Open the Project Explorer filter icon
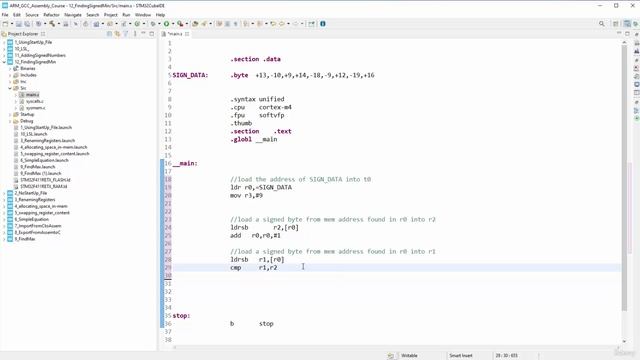The height and width of the screenshot is (360, 640). click(x=126, y=34)
